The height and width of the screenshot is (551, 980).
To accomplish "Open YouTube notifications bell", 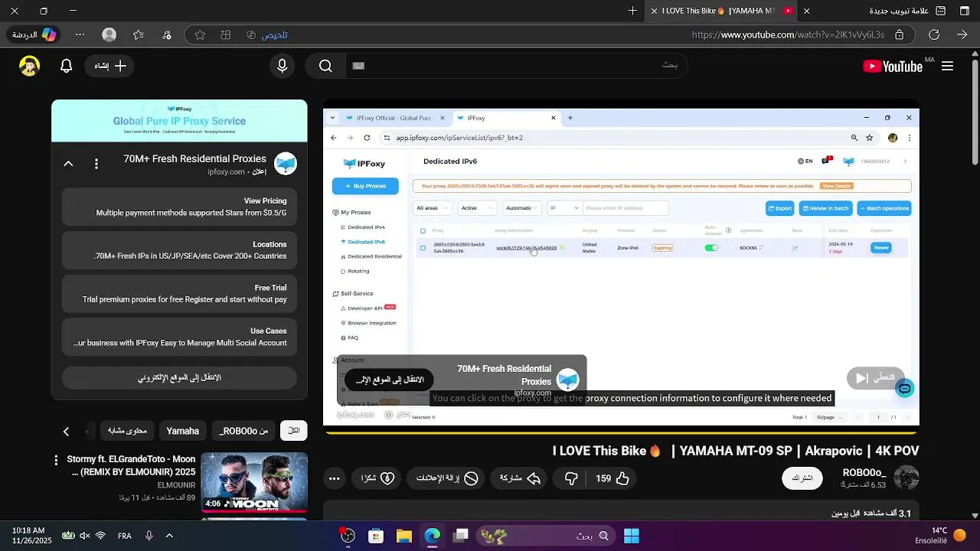I will point(67,67).
